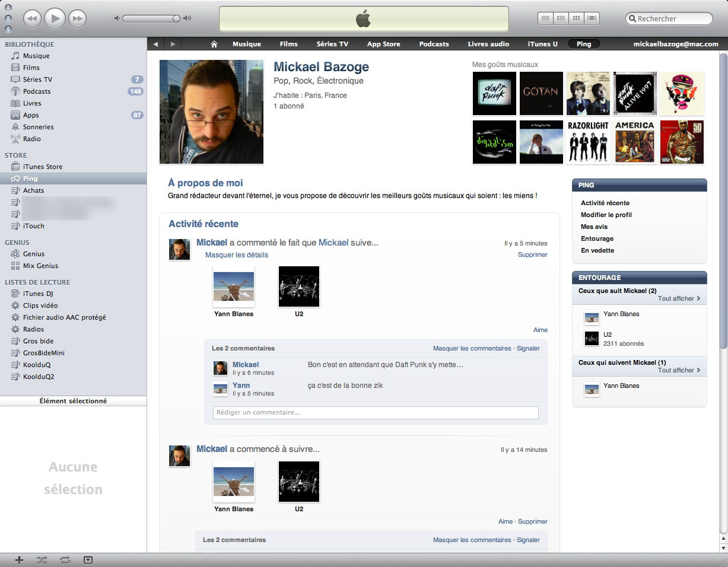728x567 pixels.
Task: Click the America album cover
Action: pos(635,142)
